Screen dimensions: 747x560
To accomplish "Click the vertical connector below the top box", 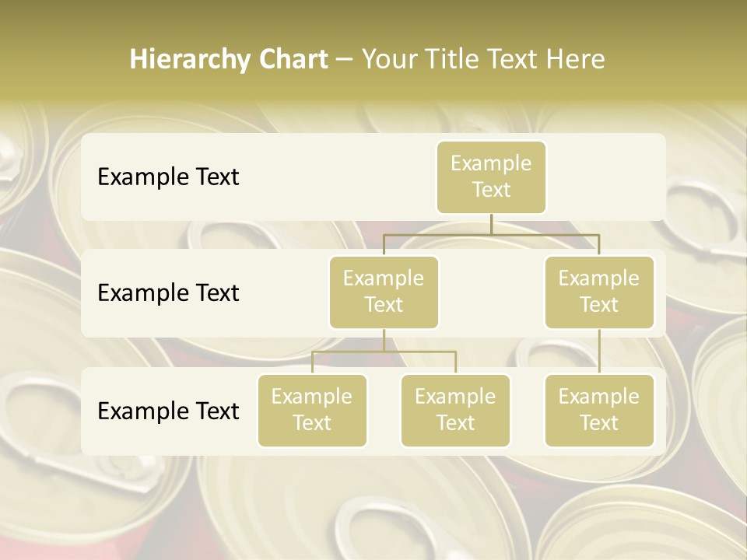I will click(491, 224).
